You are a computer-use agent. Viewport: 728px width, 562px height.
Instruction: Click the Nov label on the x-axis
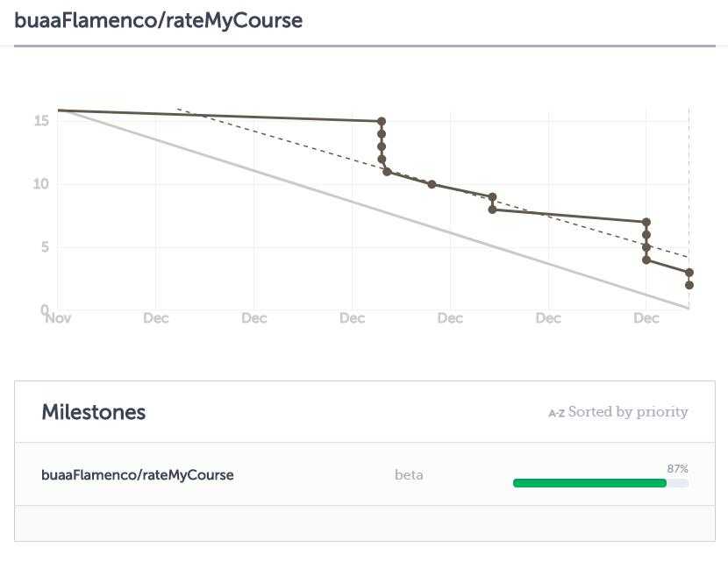click(58, 318)
